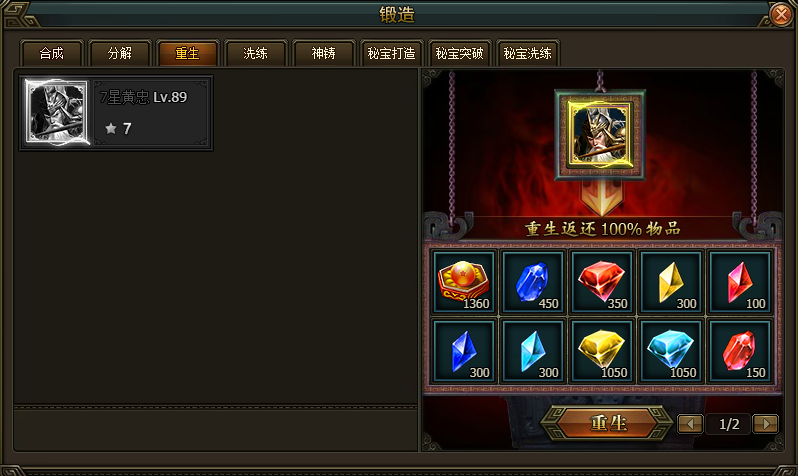The height and width of the screenshot is (476, 798).
Task: Click the cyan gem showing 1050
Action: (x=671, y=351)
